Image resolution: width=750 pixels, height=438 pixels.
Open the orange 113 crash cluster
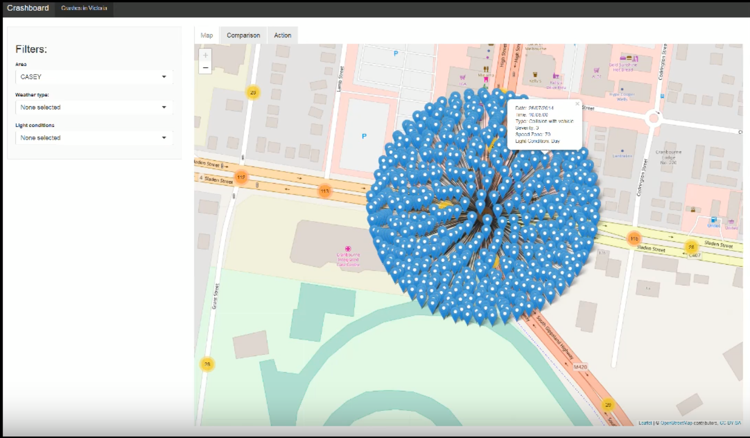point(325,191)
